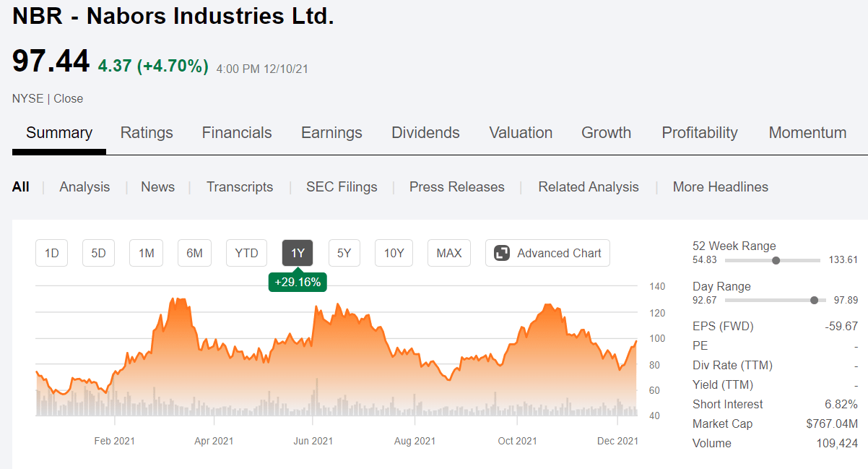The image size is (868, 469).
Task: Filter headlines by Analysis
Action: [x=84, y=187]
